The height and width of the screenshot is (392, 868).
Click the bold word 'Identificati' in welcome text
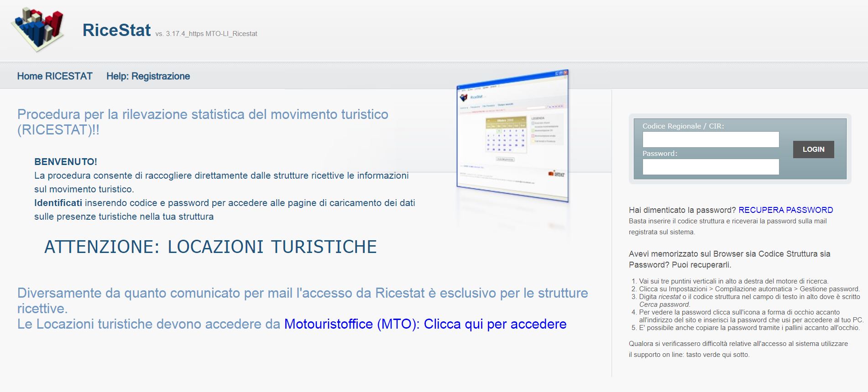pyautogui.click(x=58, y=203)
